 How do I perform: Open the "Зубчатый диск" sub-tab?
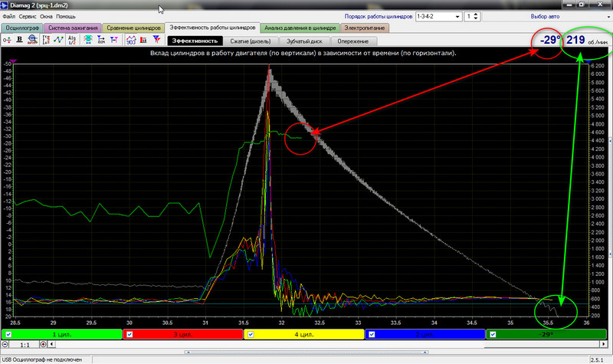[x=304, y=41]
